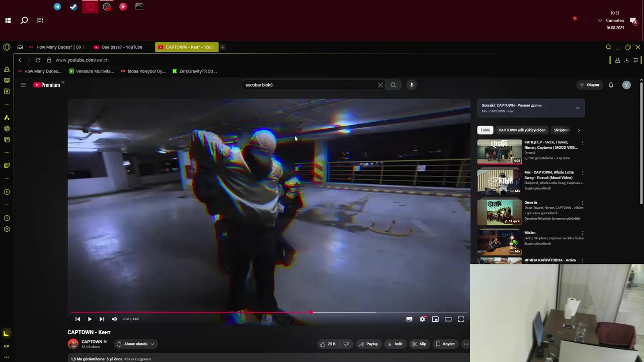Toggle theater mode view

(448, 319)
